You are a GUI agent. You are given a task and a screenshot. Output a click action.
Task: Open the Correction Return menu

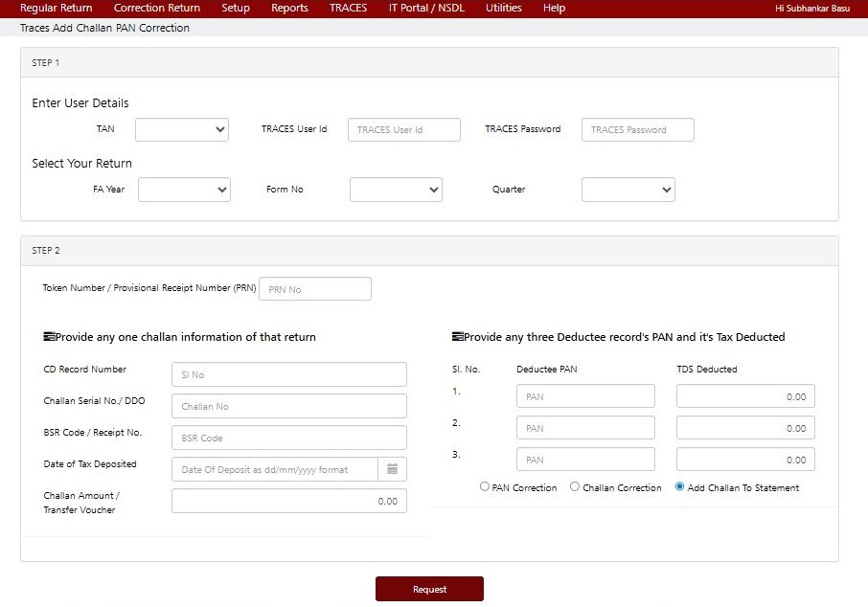tap(156, 8)
